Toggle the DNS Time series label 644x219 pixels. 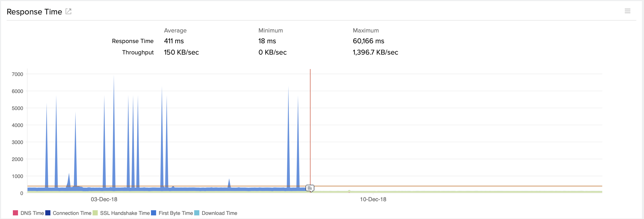(32, 213)
